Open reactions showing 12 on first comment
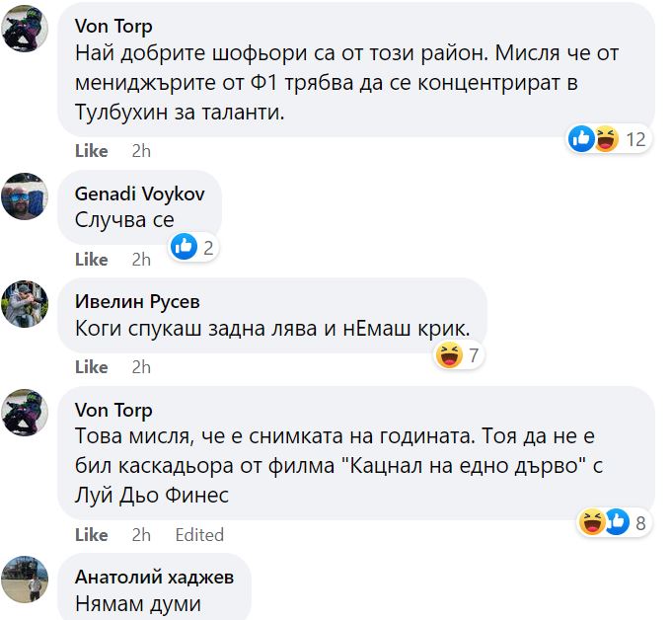Image resolution: width=672 pixels, height=620 pixels. pos(606,139)
